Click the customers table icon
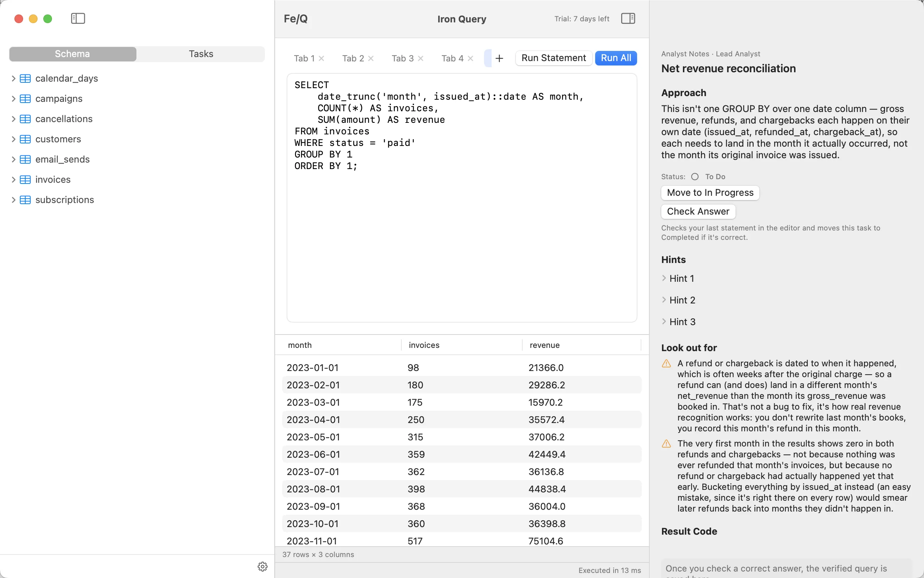The height and width of the screenshot is (578, 924). click(x=25, y=139)
